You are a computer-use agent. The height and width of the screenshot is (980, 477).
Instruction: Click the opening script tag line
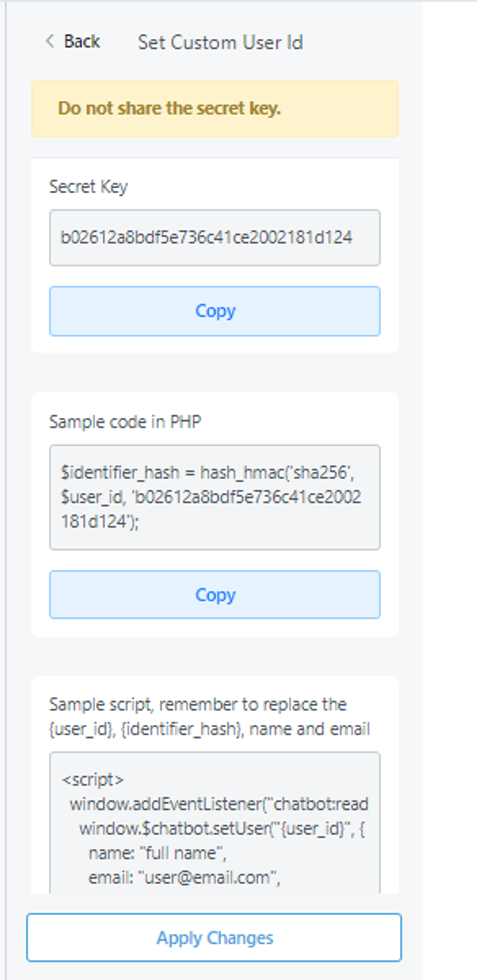[x=93, y=780]
